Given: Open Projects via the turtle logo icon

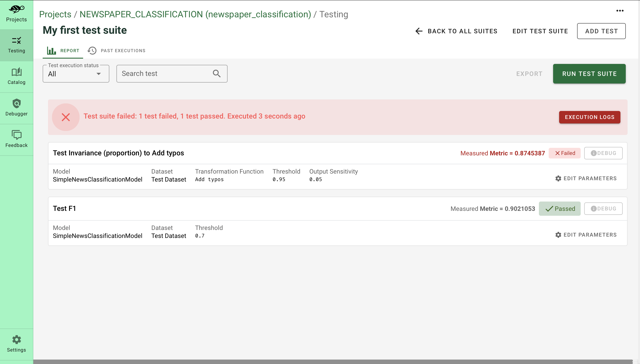Looking at the screenshot, I should (x=16, y=10).
